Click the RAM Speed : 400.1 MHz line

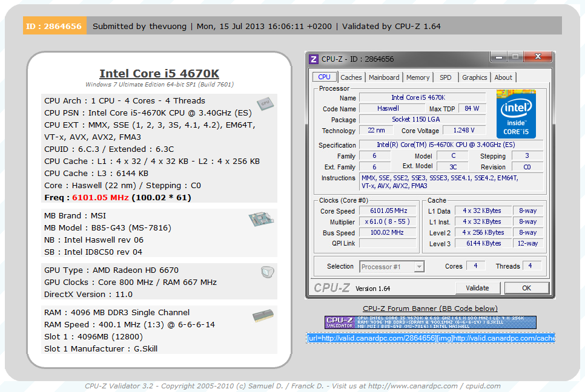click(x=130, y=325)
